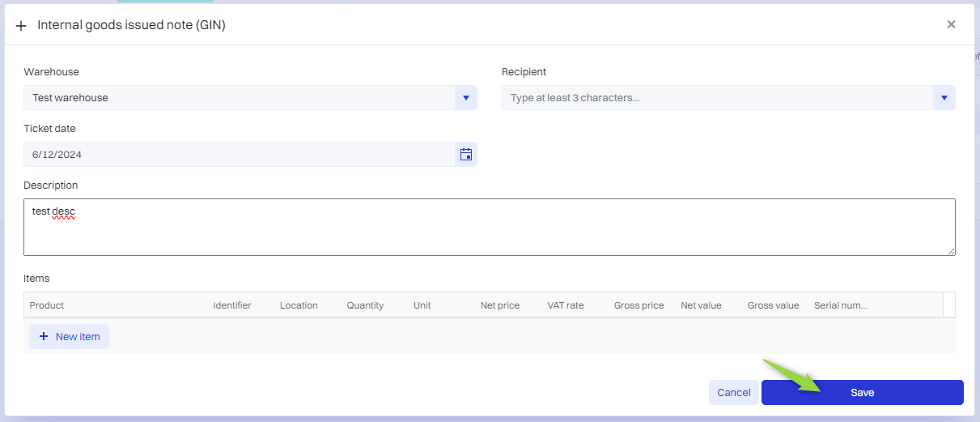Expand the Recipient dropdown arrow
980x422 pixels.
[944, 98]
